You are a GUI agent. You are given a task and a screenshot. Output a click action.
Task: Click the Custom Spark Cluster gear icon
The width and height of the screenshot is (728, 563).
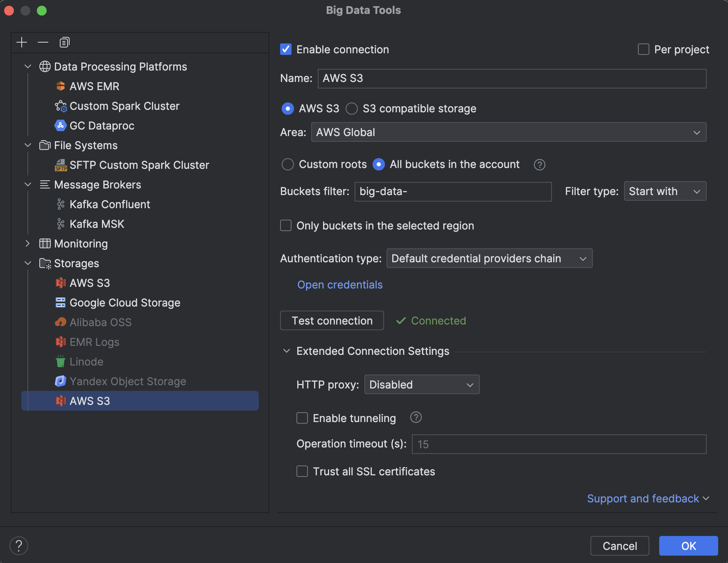tap(60, 106)
